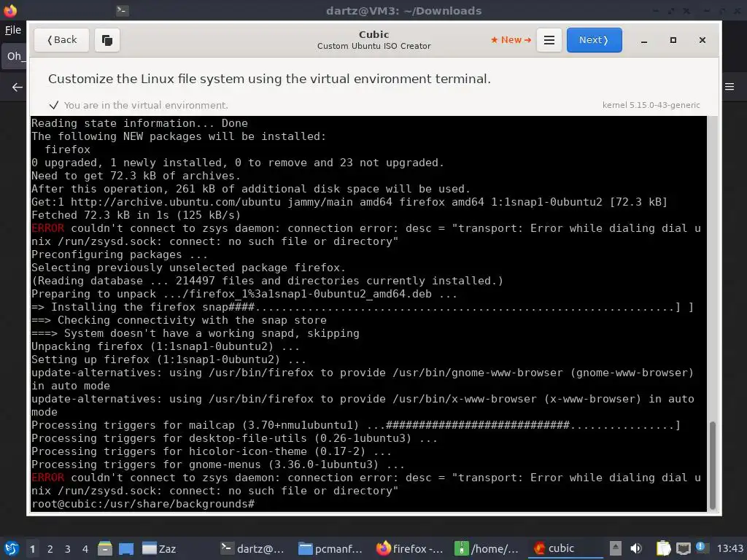The width and height of the screenshot is (747, 560).
Task: Click the last red ERROR text in terminal
Action: point(47,478)
